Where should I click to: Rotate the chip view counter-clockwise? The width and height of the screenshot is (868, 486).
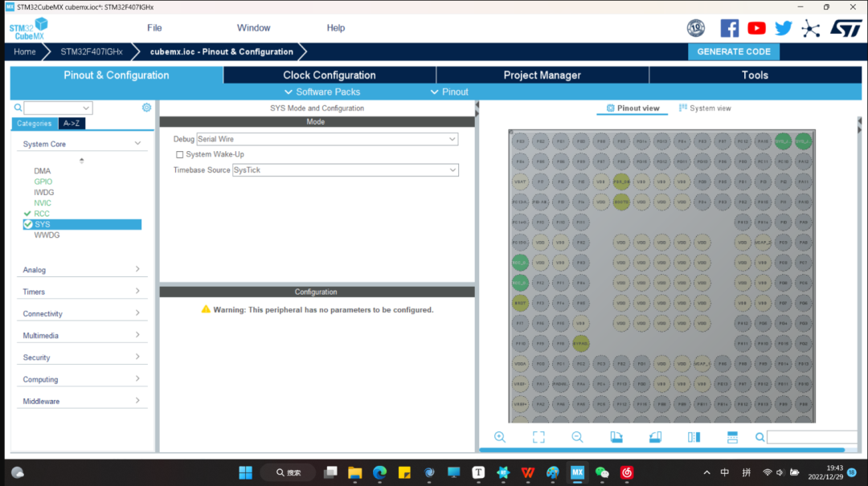click(655, 437)
